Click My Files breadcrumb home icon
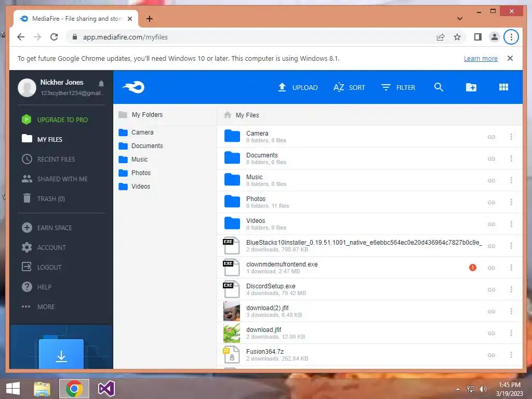This screenshot has width=532, height=399. click(x=228, y=115)
